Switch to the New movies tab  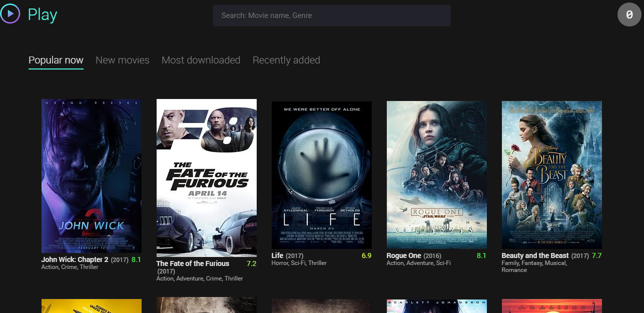coord(123,60)
